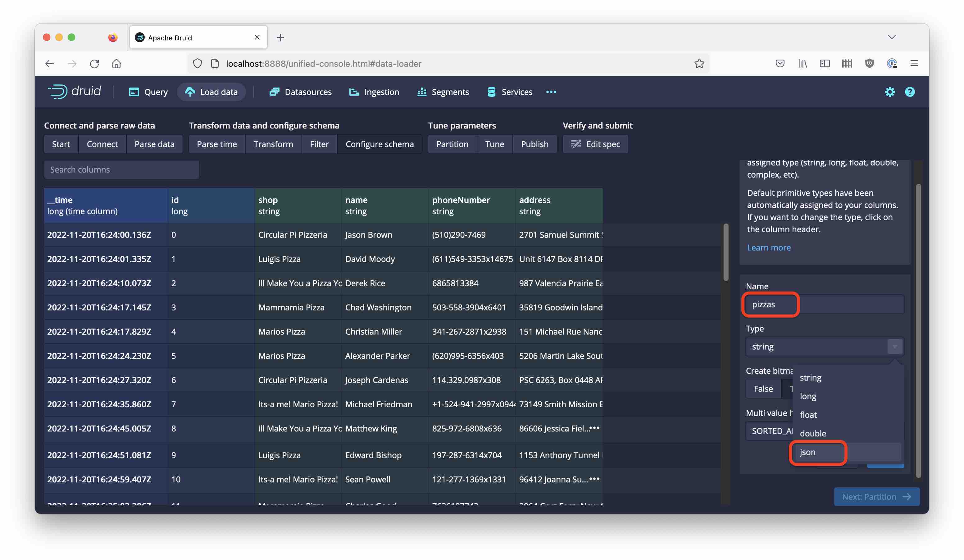Switch to the Configure schema step
This screenshot has width=964, height=560.
[x=380, y=144]
